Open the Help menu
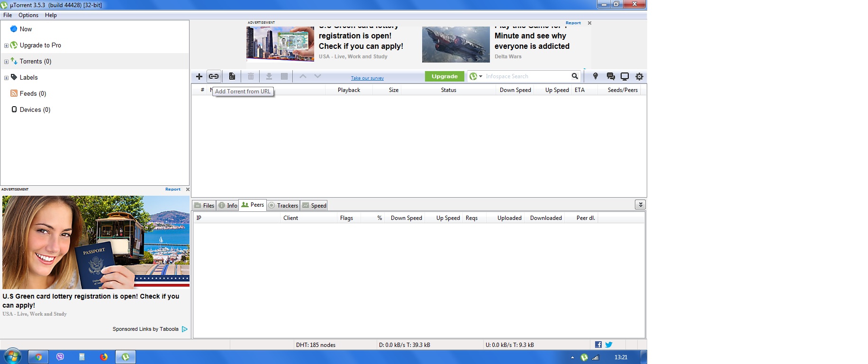This screenshot has width=868, height=364. point(51,15)
